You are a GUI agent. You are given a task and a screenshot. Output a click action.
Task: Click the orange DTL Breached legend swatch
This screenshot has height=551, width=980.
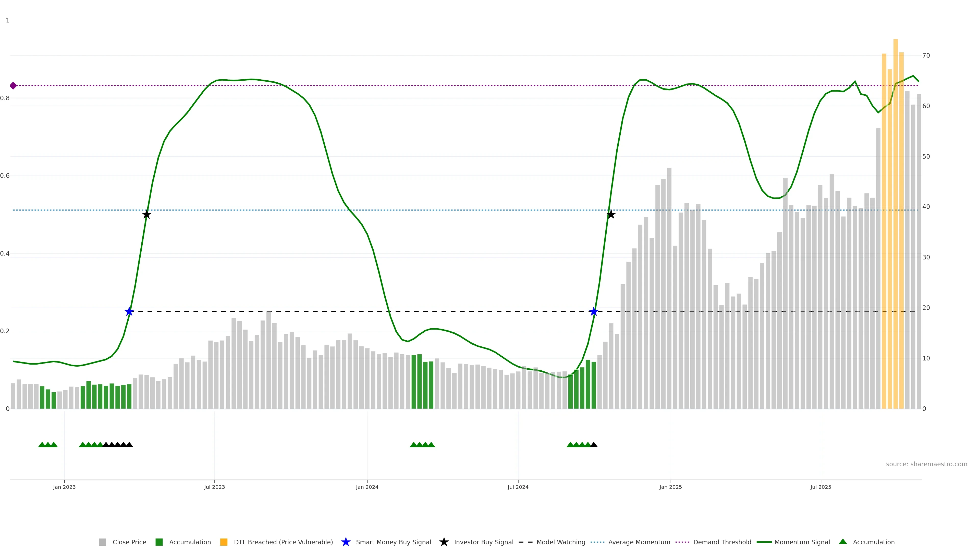[x=224, y=542]
